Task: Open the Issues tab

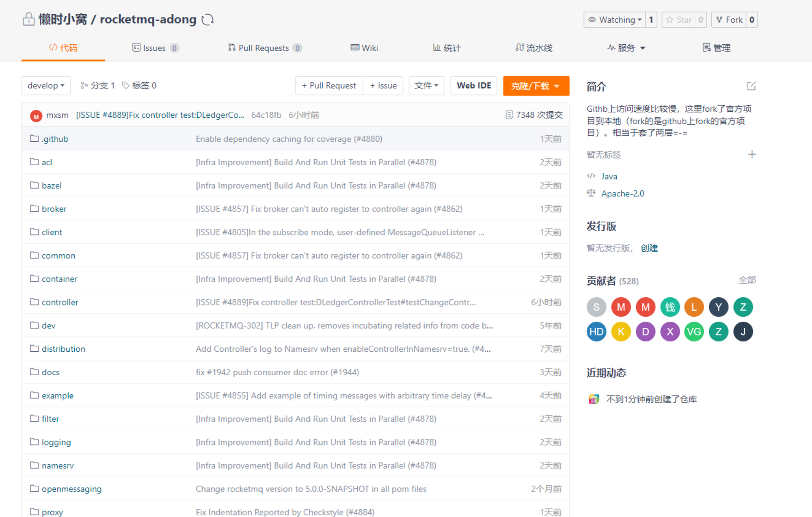Action: pos(155,48)
